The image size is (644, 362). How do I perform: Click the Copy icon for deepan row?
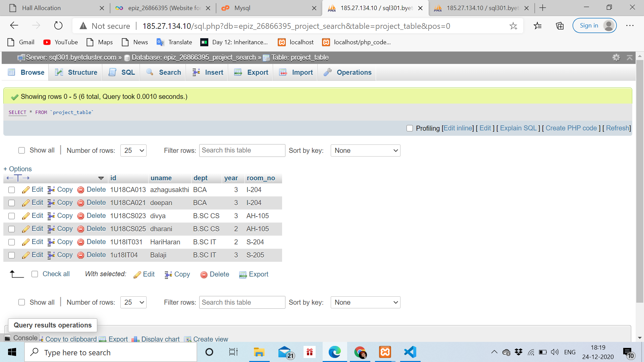tap(51, 203)
